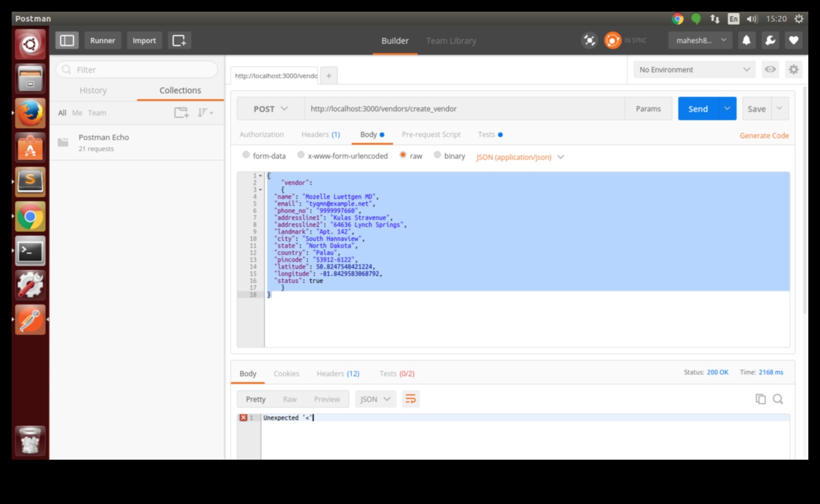Search within the response body

tap(778, 399)
